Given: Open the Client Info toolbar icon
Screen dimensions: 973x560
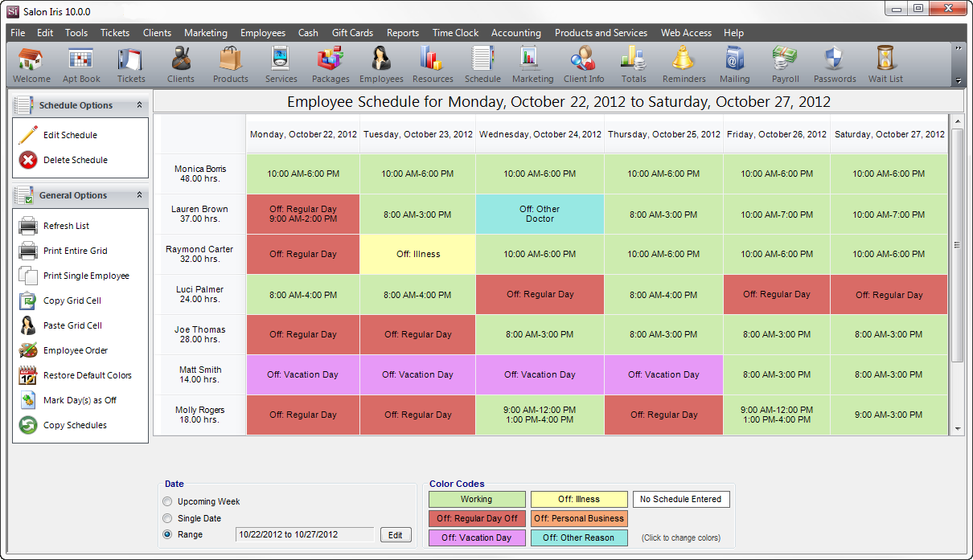Looking at the screenshot, I should pyautogui.click(x=584, y=65).
